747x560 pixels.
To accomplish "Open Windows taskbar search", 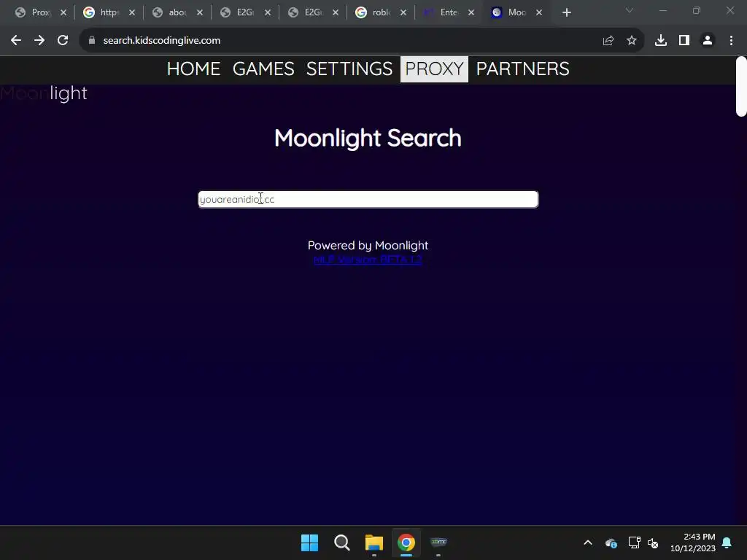I will 341,542.
